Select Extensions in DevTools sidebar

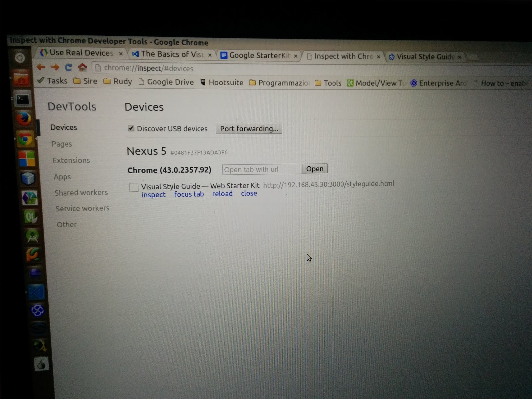(x=71, y=160)
